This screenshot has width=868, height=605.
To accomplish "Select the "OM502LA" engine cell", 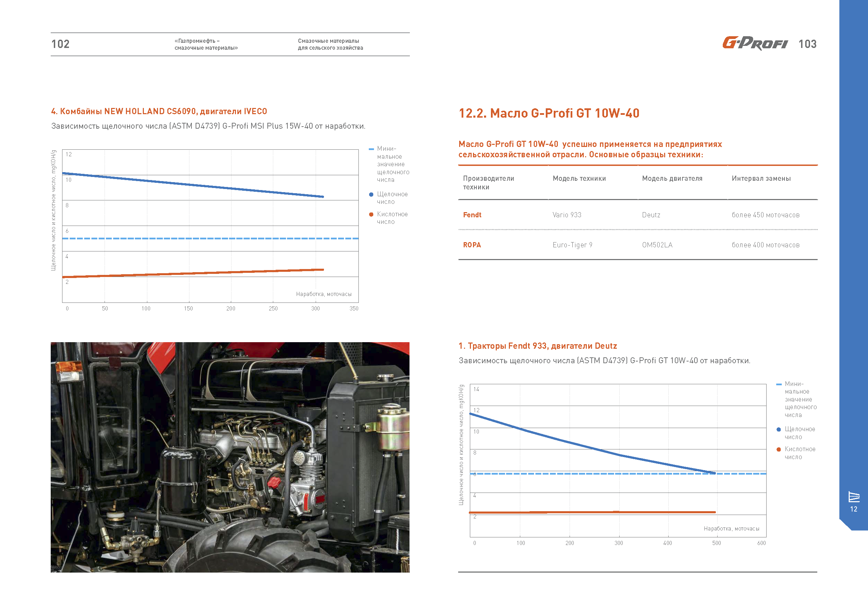I will click(x=657, y=245).
